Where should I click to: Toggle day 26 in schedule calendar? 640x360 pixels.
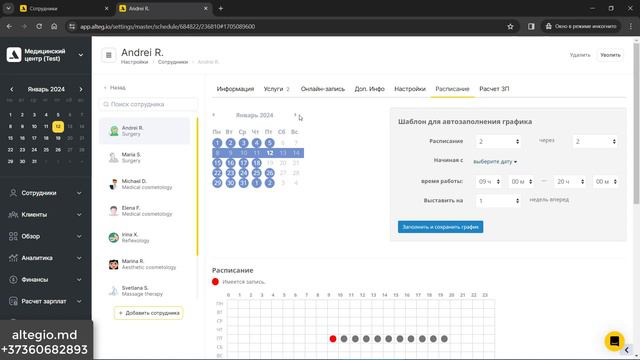tap(269, 173)
